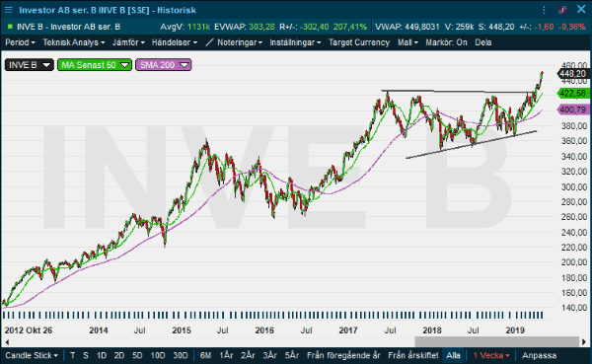Select the Noteringar drawing line icon
Viewport: 592px width, 364px height.
(209, 42)
